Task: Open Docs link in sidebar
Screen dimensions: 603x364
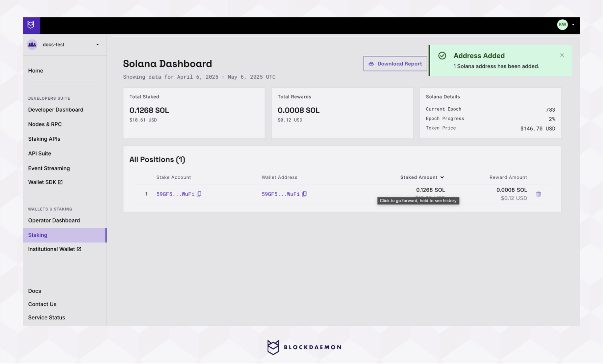Action: pyautogui.click(x=34, y=291)
